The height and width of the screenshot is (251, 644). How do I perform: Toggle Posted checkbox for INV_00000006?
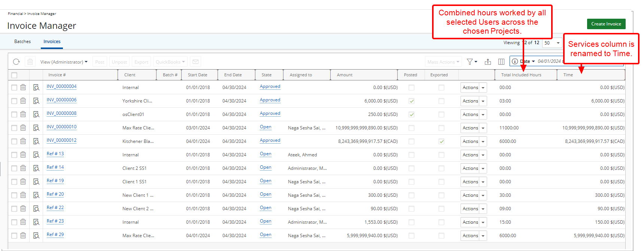(x=411, y=101)
